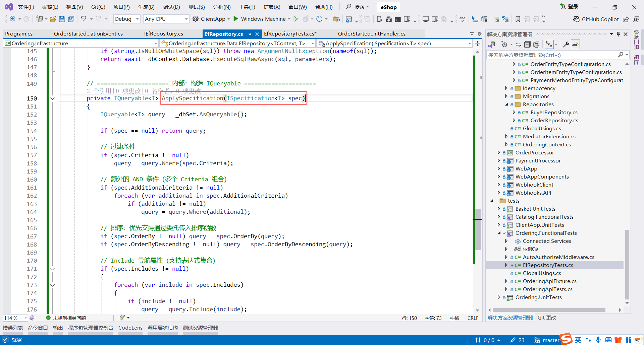This screenshot has height=345, width=644.
Task: Click the spell check abc icon
Action: tap(462, 19)
